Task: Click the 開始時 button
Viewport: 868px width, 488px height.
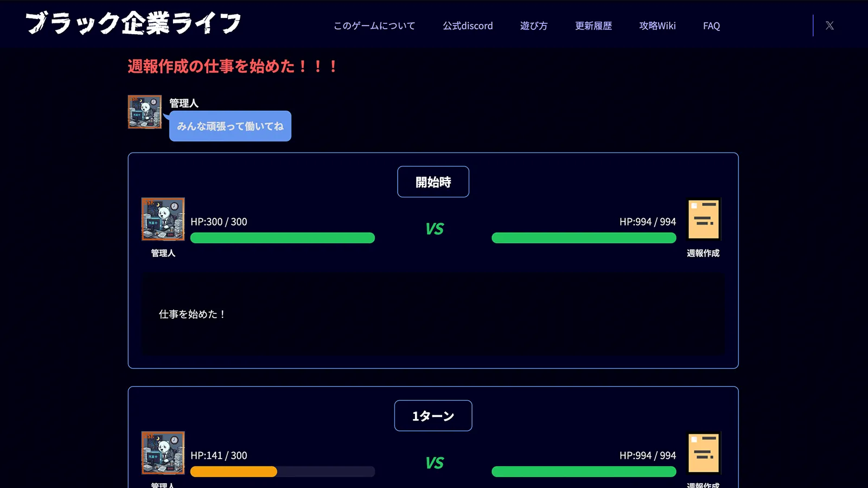Action: click(433, 182)
